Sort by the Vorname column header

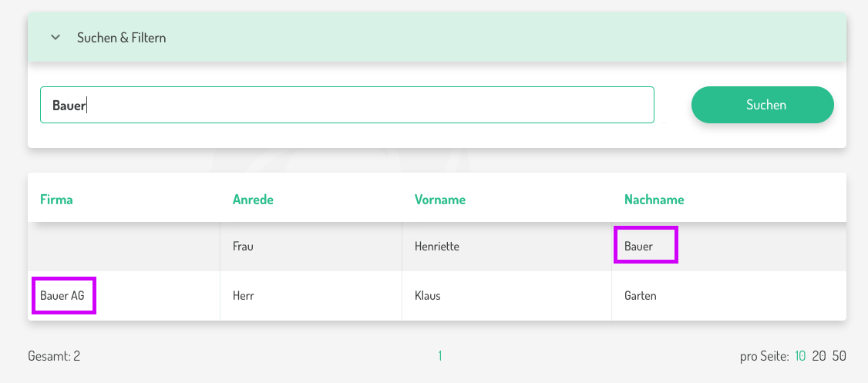point(439,200)
